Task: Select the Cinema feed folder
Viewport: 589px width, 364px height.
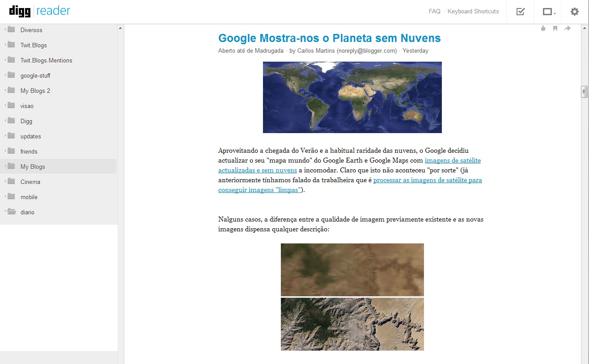Action: pyautogui.click(x=30, y=181)
